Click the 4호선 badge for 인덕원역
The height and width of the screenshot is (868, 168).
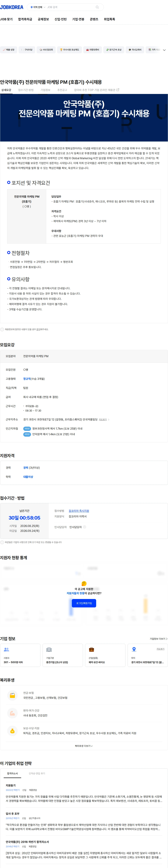tap(27, 434)
